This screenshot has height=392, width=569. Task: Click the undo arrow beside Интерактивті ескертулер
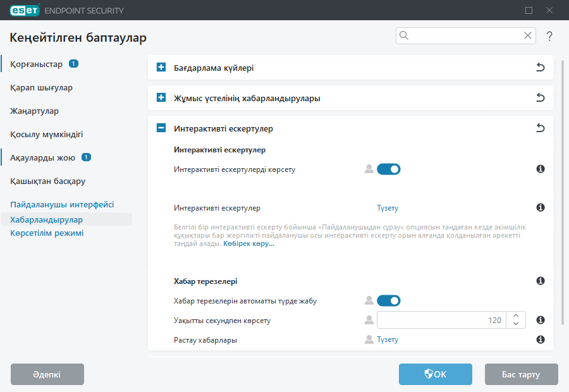click(541, 128)
